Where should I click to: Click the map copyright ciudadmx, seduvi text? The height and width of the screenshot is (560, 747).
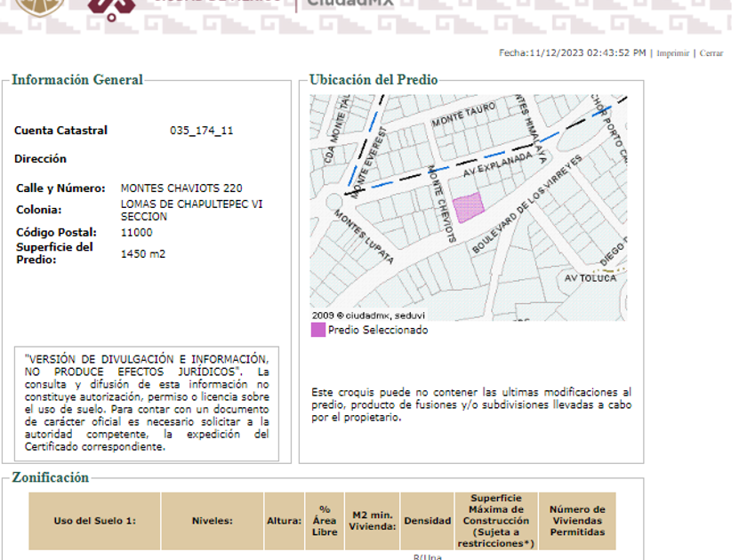368,316
